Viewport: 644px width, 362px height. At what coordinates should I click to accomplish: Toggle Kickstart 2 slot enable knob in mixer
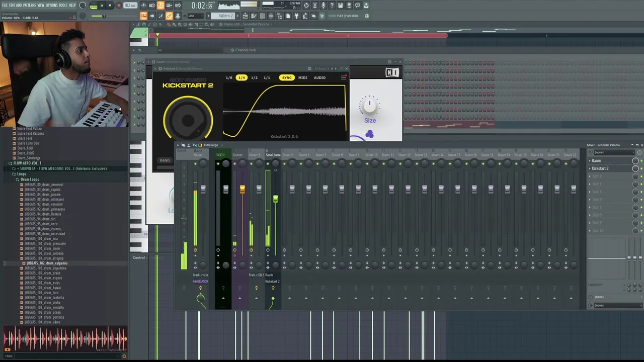(635, 168)
